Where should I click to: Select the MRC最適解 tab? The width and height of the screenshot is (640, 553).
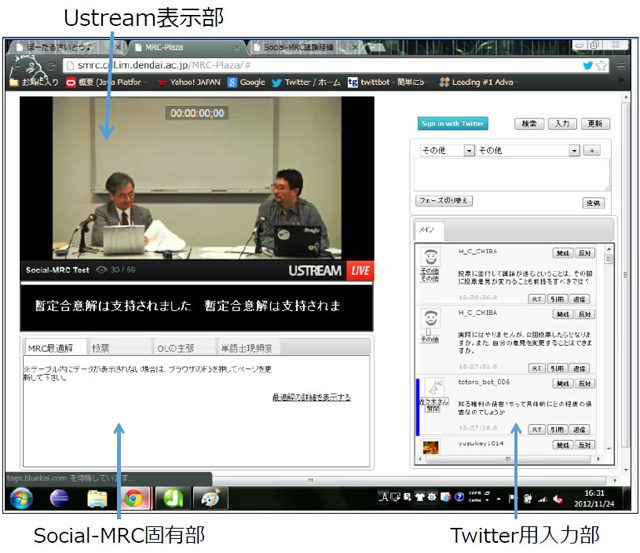55,348
